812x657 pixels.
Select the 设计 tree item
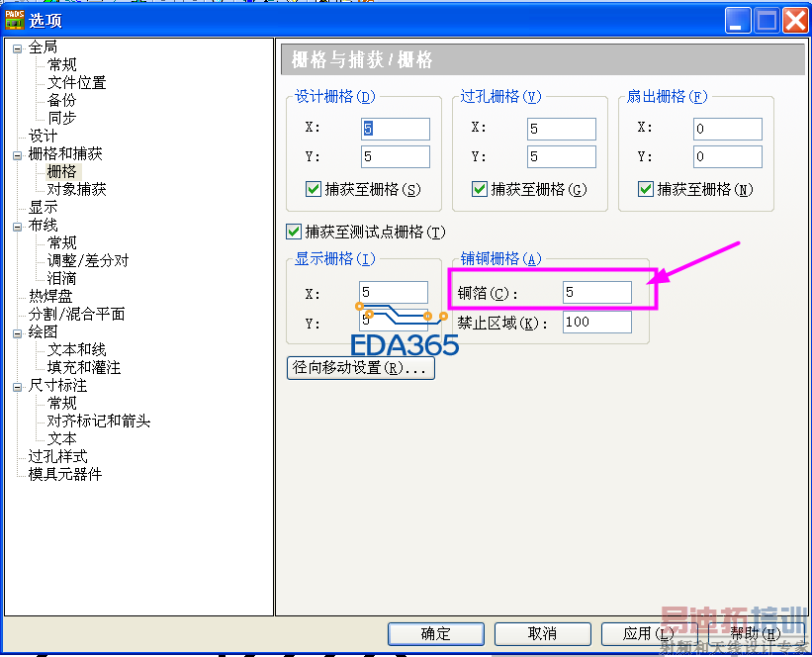[43, 136]
